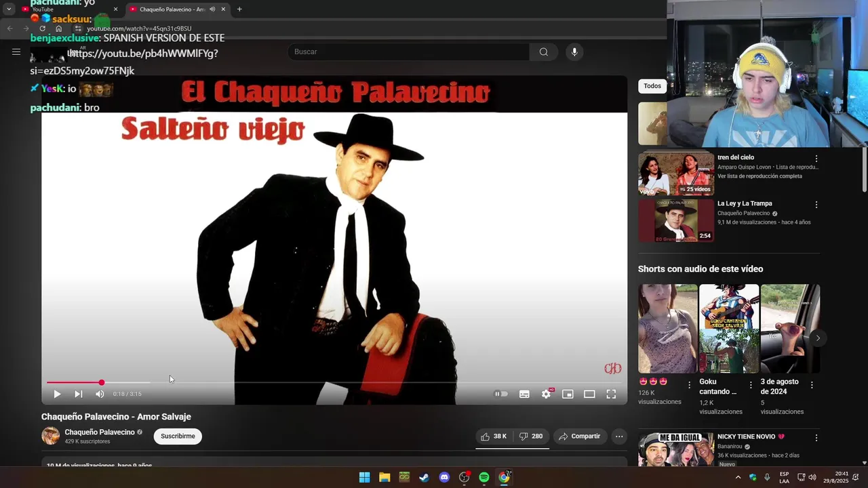Close the Chaqueño Palavecino tab
The width and height of the screenshot is (868, 488).
(224, 9)
